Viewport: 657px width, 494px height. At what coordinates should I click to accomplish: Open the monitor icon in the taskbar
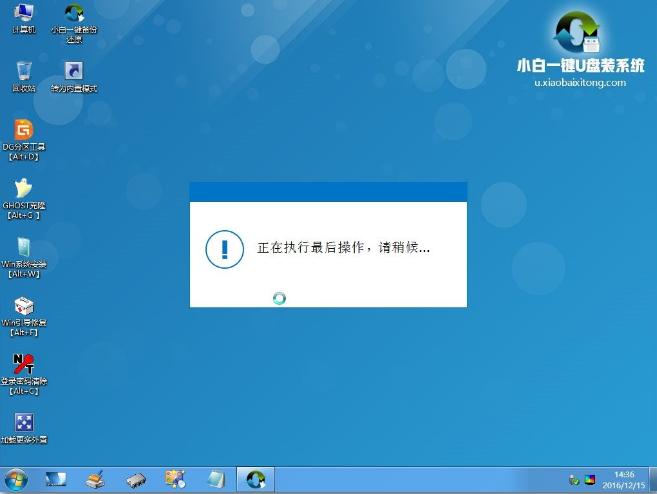(x=55, y=479)
